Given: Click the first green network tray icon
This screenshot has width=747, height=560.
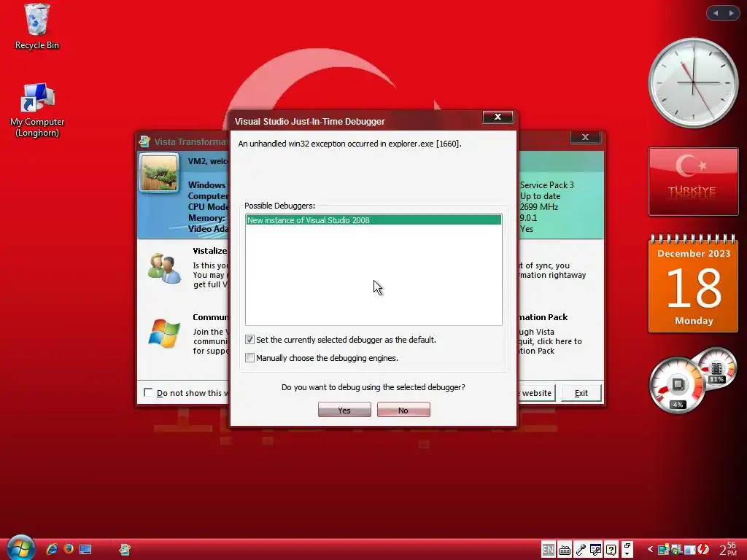Looking at the screenshot, I should coord(664,550).
